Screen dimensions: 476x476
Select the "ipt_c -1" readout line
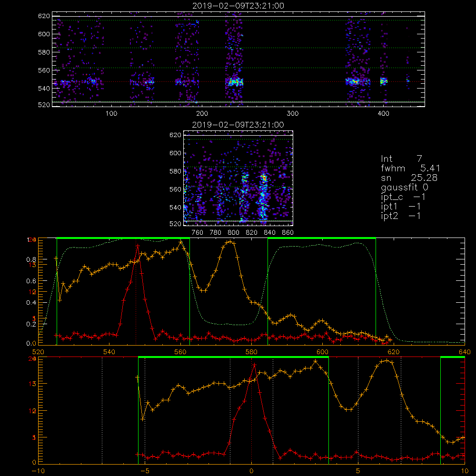click(403, 197)
